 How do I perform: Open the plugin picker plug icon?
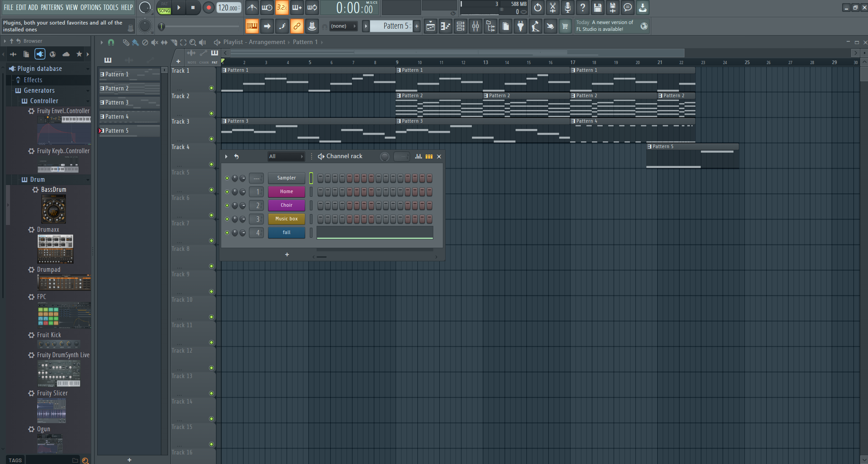coord(521,26)
